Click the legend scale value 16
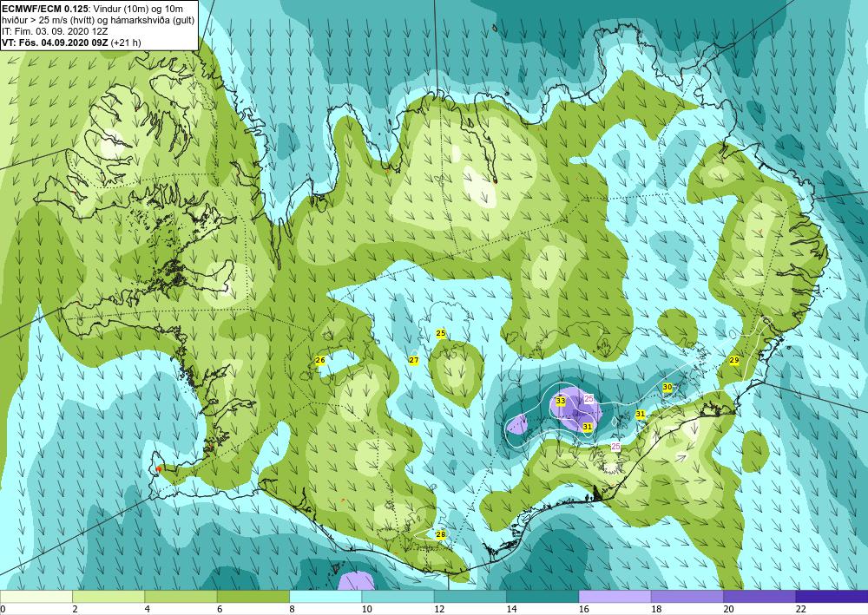The height and width of the screenshot is (615, 868). click(x=584, y=609)
